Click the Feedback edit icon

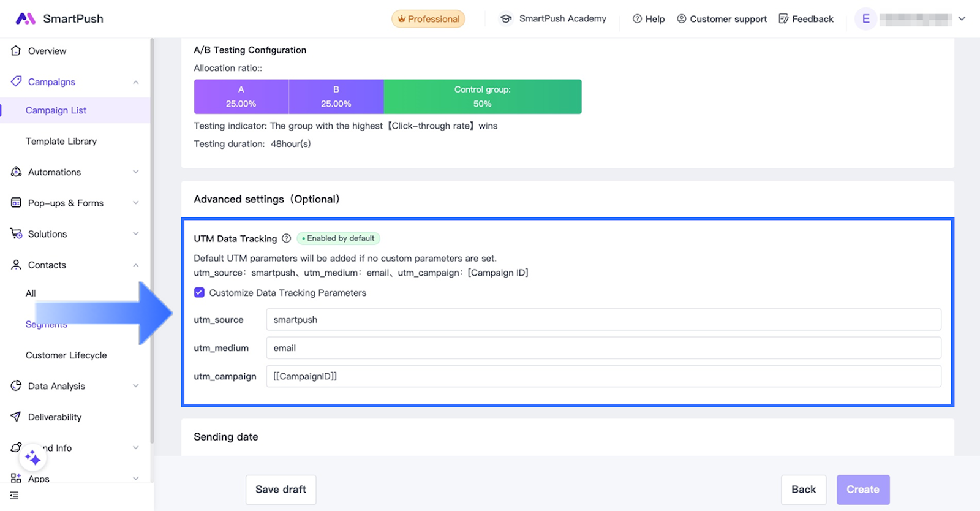783,19
